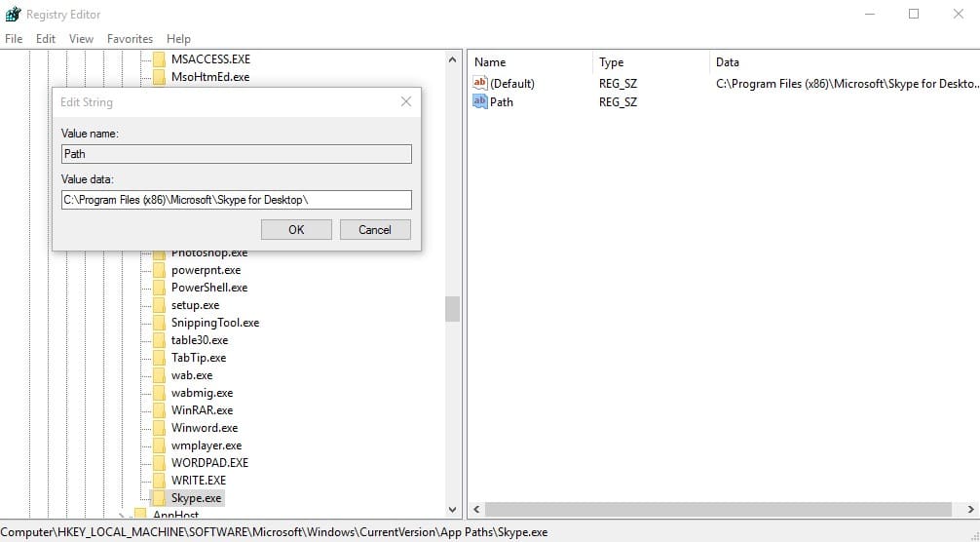The width and height of the screenshot is (980, 542).
Task: Click Cancel in Edit String dialog
Action: (x=375, y=229)
